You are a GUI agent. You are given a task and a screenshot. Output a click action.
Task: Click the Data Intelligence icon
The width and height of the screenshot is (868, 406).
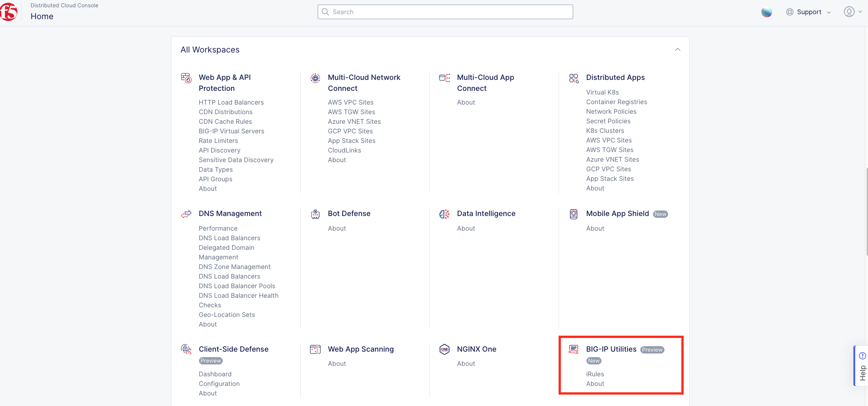coord(444,214)
